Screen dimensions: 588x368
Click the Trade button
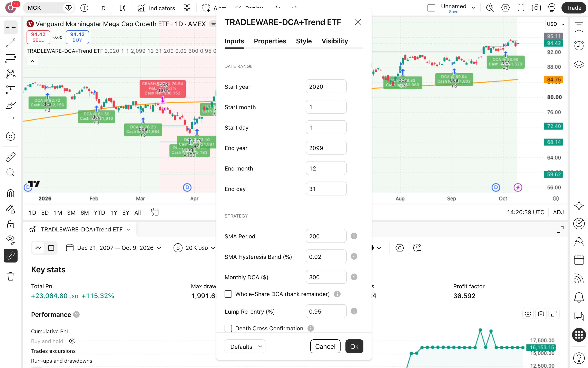click(574, 8)
